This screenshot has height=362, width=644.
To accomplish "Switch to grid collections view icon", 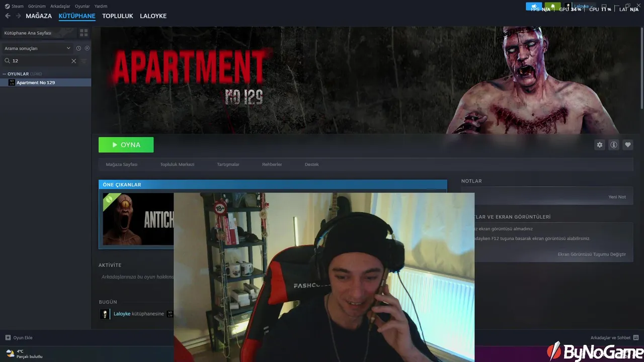I will [x=84, y=33].
